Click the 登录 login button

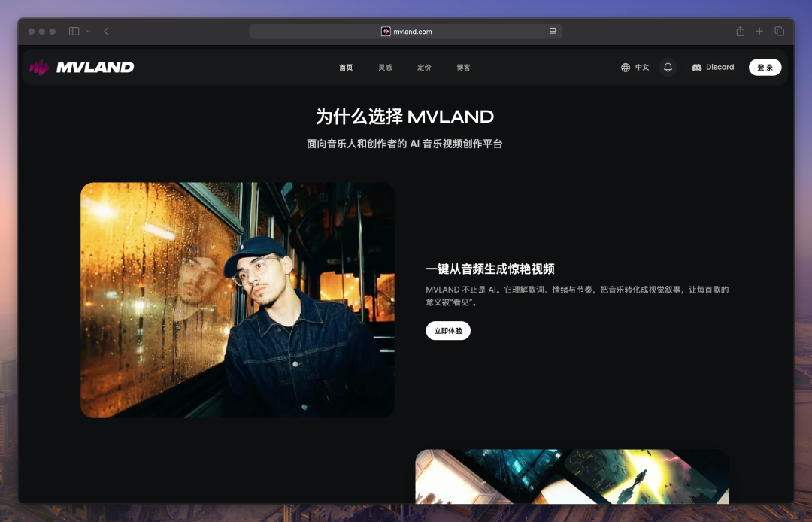(765, 68)
